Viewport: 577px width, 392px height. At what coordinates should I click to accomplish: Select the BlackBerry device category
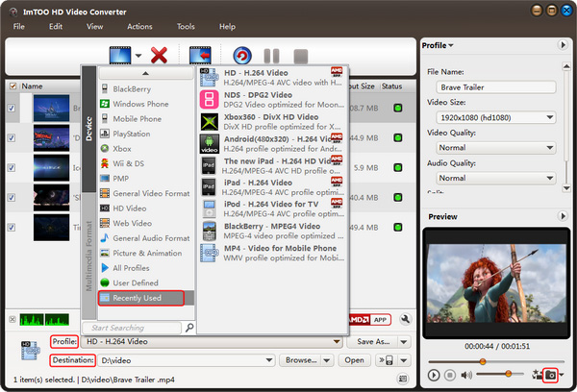tap(146, 89)
